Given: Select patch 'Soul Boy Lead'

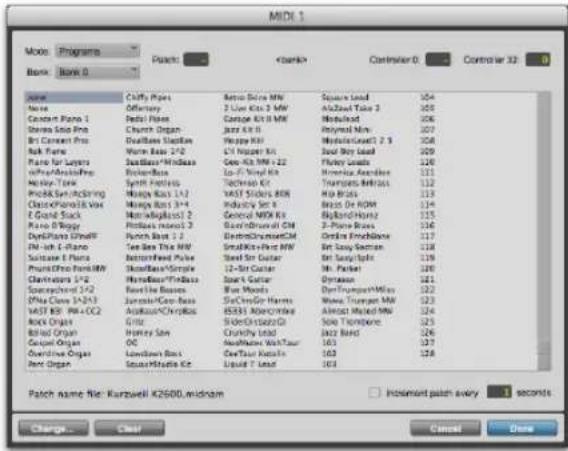Looking at the screenshot, I should [348, 151].
